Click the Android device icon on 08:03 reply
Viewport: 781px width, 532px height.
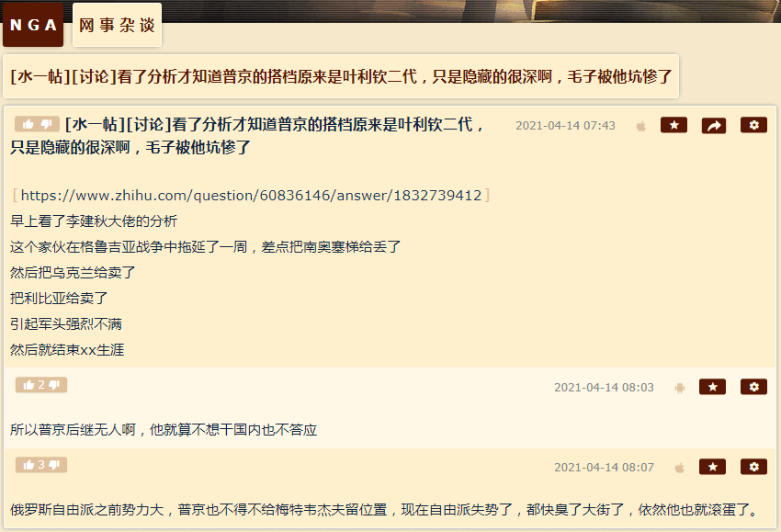680,388
